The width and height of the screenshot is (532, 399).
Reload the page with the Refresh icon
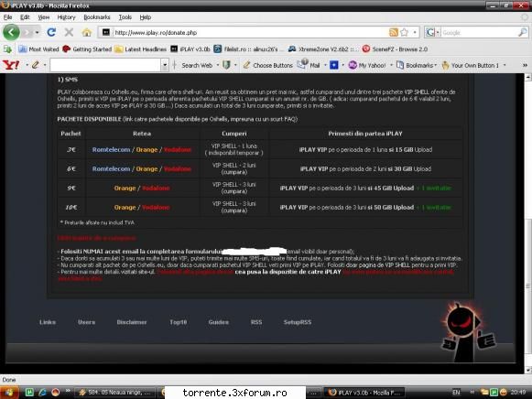tap(51, 33)
